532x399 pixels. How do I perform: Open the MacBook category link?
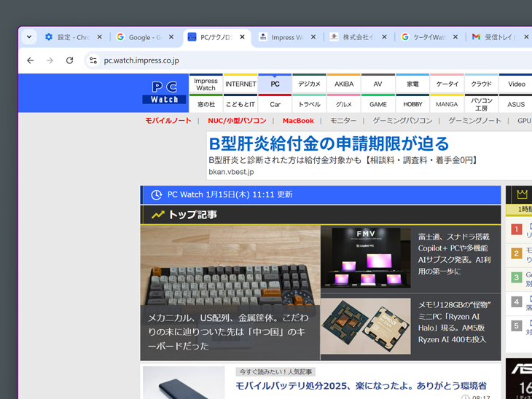tap(298, 121)
